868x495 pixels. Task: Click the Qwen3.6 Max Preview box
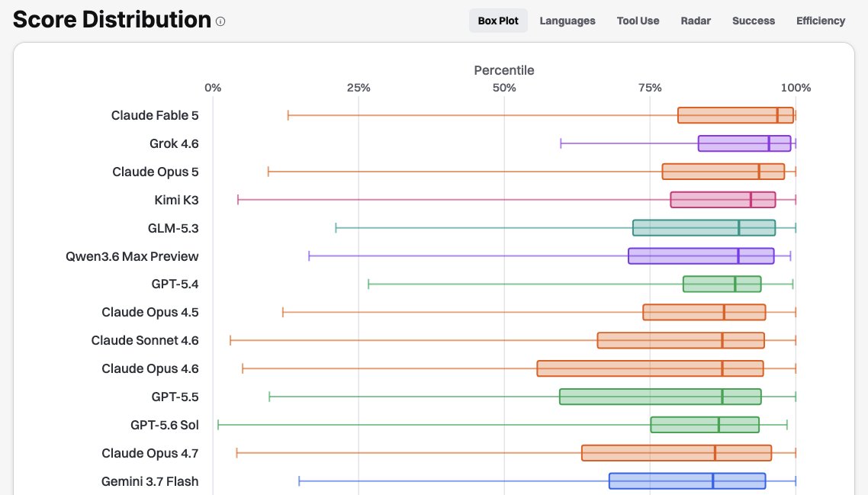[702, 256]
